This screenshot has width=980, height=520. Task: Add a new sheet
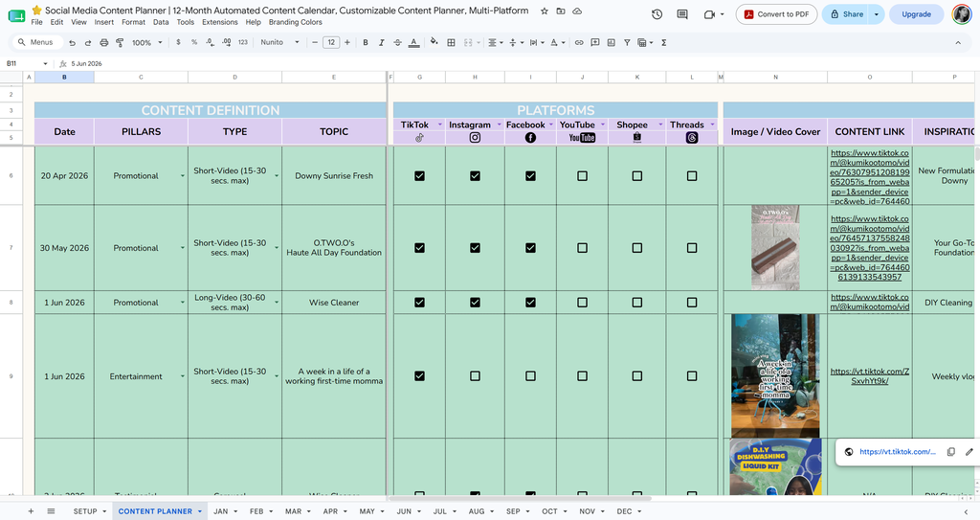tap(31, 511)
